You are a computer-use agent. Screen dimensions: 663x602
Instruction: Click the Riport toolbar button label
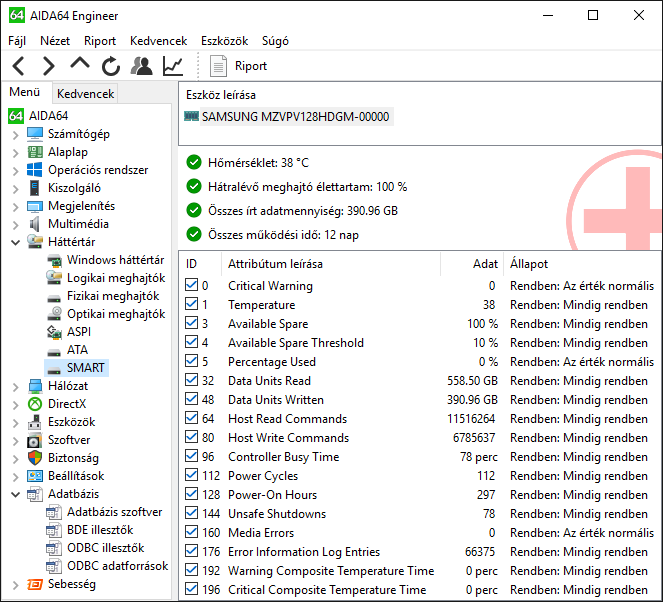click(x=251, y=66)
